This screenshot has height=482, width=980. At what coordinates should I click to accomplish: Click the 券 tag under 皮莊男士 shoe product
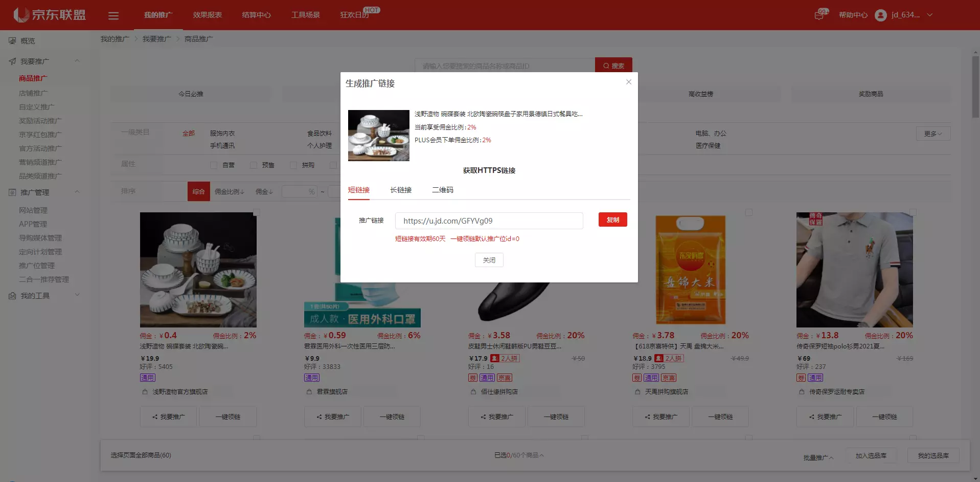(473, 378)
